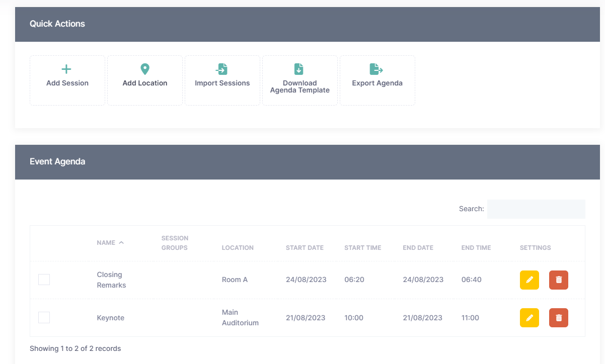The height and width of the screenshot is (364, 605).
Task: Sort table by Name column arrow
Action: click(121, 243)
